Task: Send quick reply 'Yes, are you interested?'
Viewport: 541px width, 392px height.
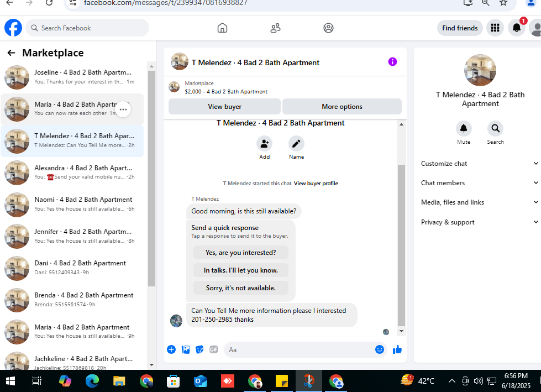Action: click(241, 253)
